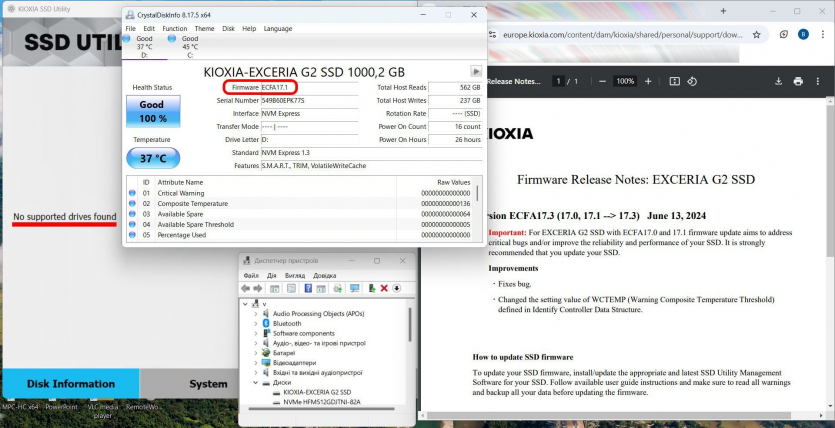Open the Function menu in CrystalDiskInfo
Viewport: 835px width, 428px height.
pos(174,29)
